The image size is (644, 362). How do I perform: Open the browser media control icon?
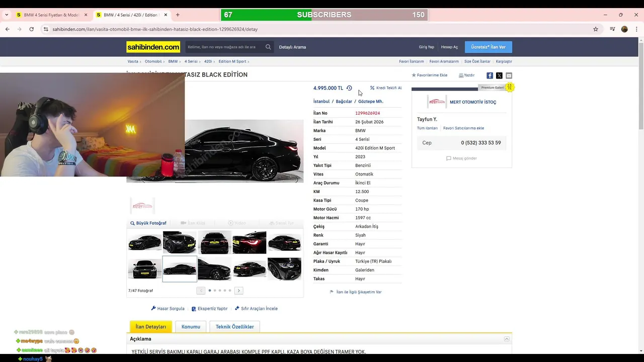point(612,29)
